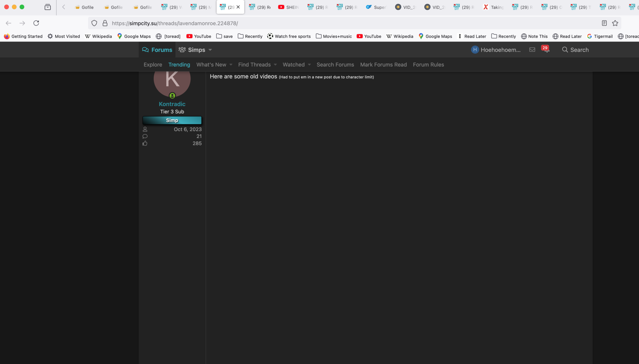Expand the Watched dropdown arrow
The height and width of the screenshot is (364, 639).
(x=309, y=65)
